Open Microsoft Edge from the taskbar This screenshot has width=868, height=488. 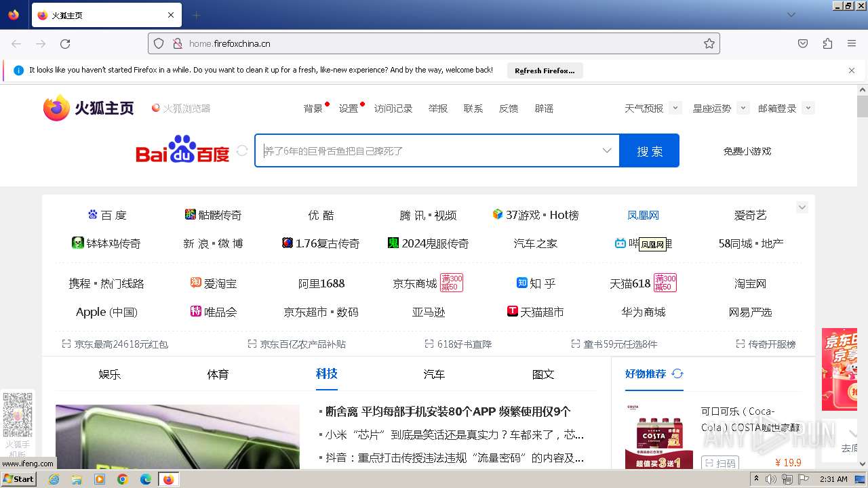pos(146,479)
